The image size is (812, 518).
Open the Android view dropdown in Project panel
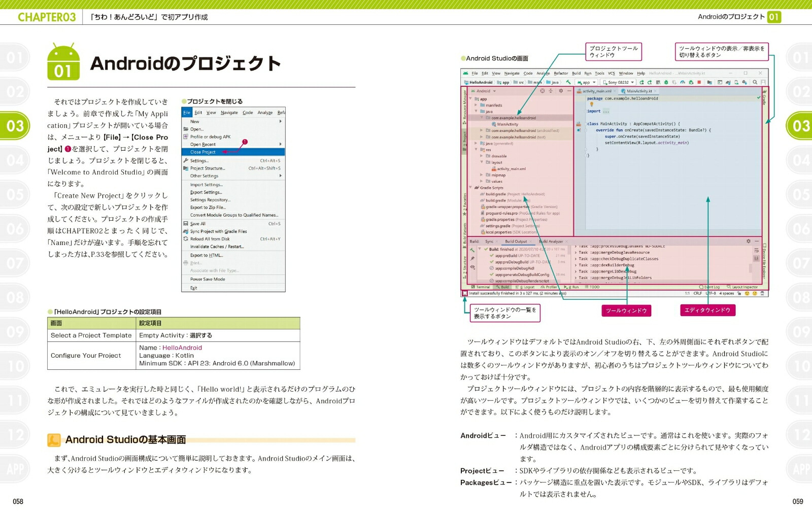pyautogui.click(x=483, y=91)
